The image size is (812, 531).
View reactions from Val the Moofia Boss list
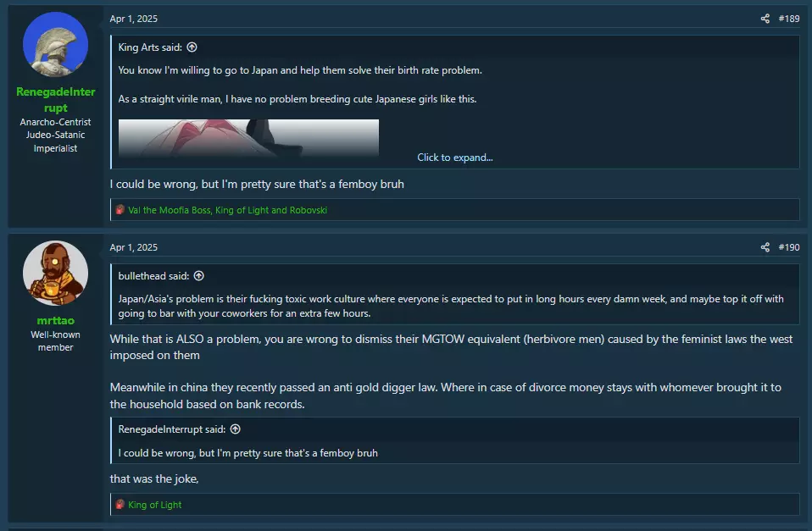(227, 210)
